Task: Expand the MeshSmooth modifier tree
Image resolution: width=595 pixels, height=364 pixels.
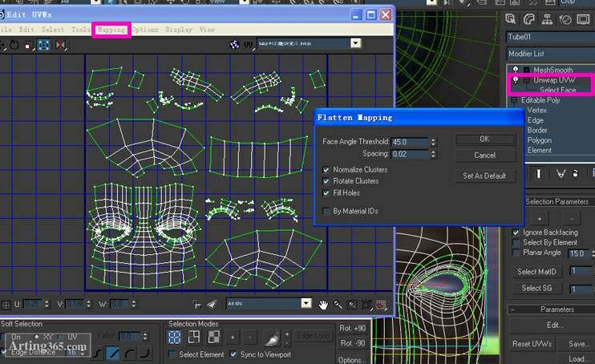Action: tap(527, 70)
